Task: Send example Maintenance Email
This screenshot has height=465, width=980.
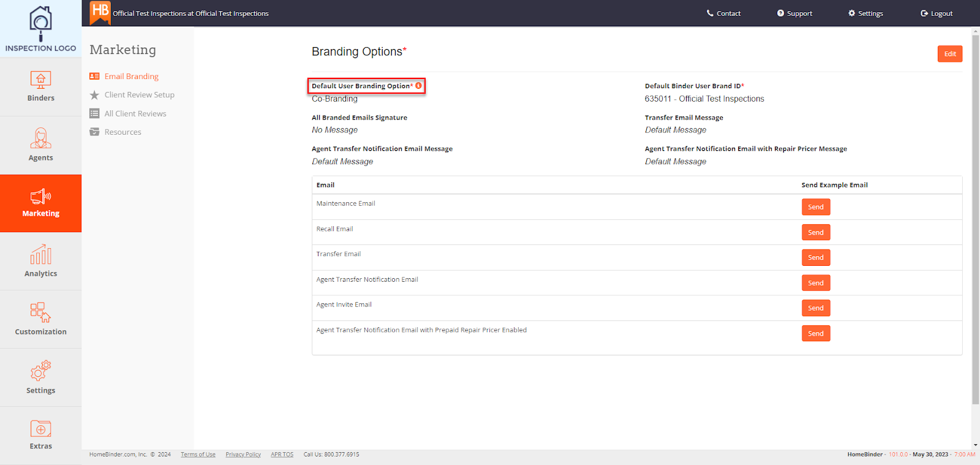Action: click(816, 207)
